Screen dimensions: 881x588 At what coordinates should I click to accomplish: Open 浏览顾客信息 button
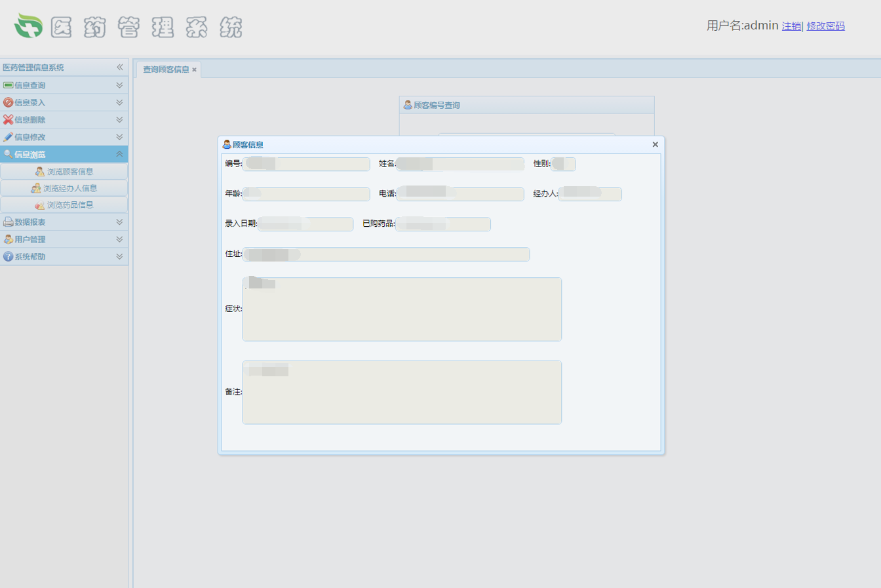click(64, 172)
